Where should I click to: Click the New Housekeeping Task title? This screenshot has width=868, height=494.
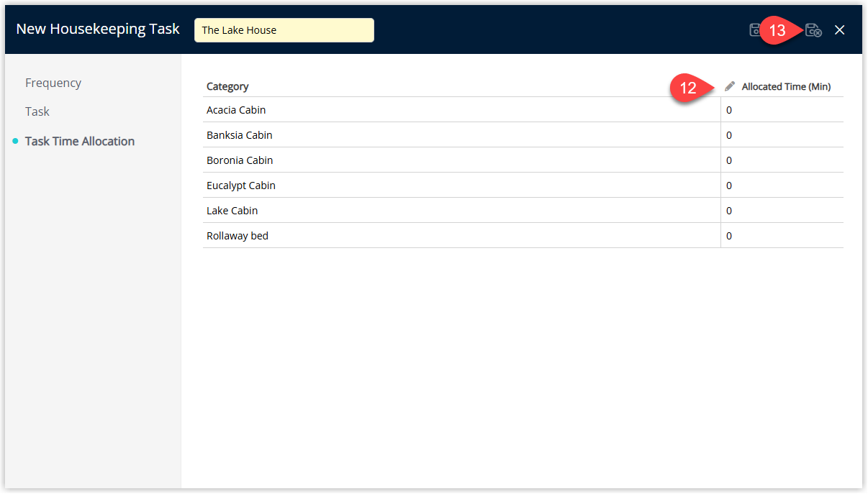point(98,29)
